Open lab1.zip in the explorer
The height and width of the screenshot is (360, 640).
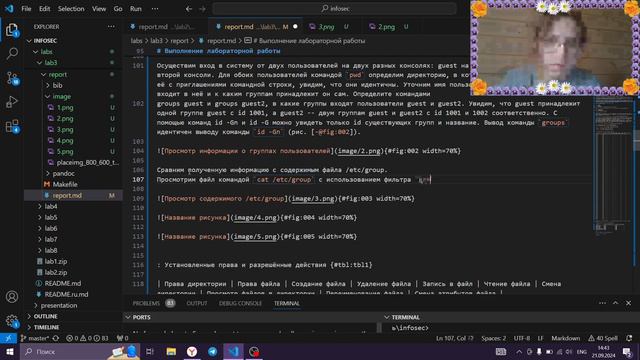(56, 261)
